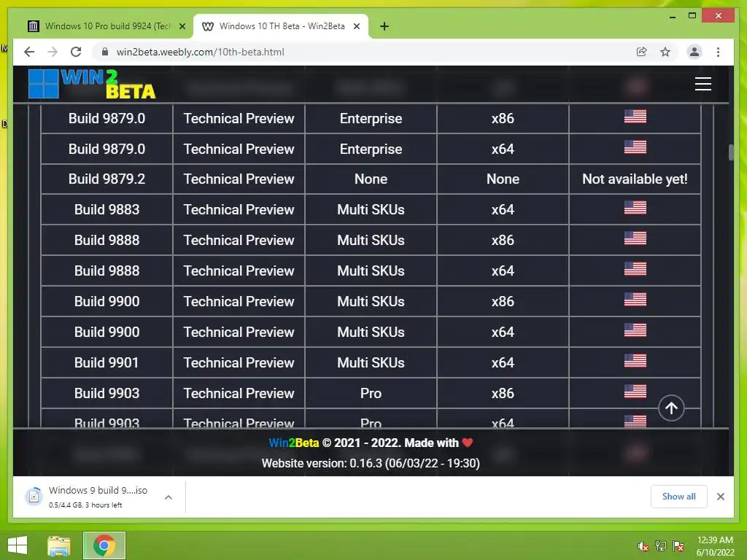Open a new browser tab
Screen dimensions: 747x560
(x=384, y=26)
